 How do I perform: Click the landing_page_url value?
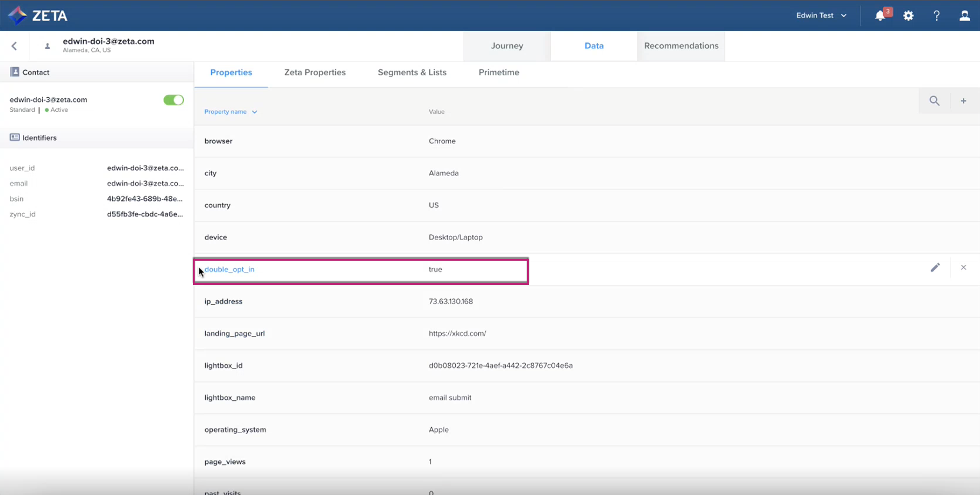[x=457, y=334]
